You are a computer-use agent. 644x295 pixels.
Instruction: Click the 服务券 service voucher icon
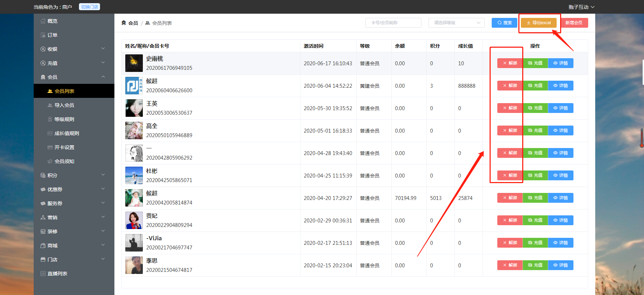click(x=43, y=203)
